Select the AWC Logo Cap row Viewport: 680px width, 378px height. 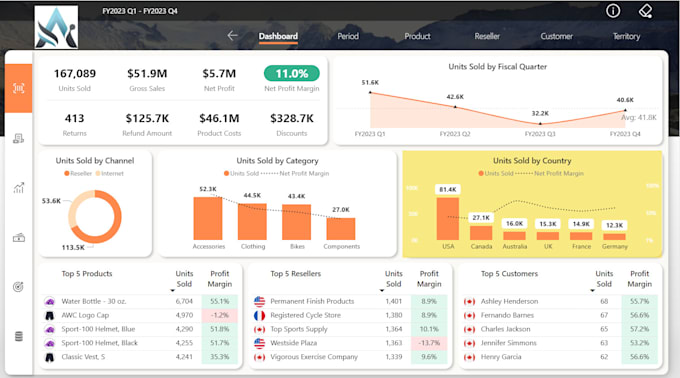140,315
